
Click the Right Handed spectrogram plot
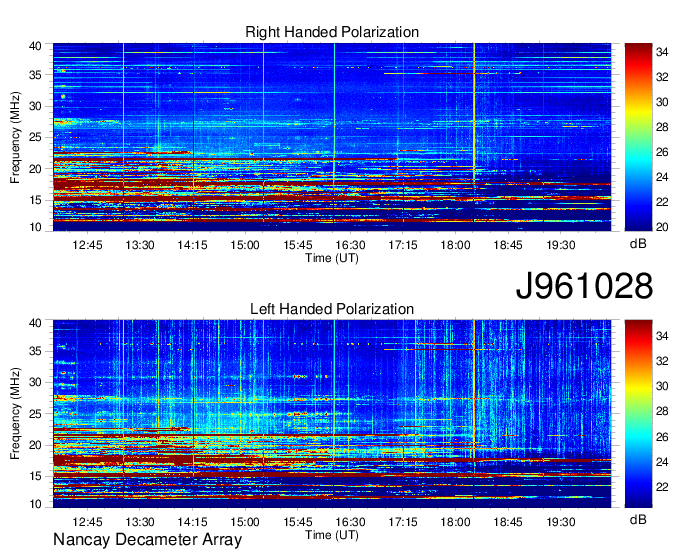pos(332,137)
